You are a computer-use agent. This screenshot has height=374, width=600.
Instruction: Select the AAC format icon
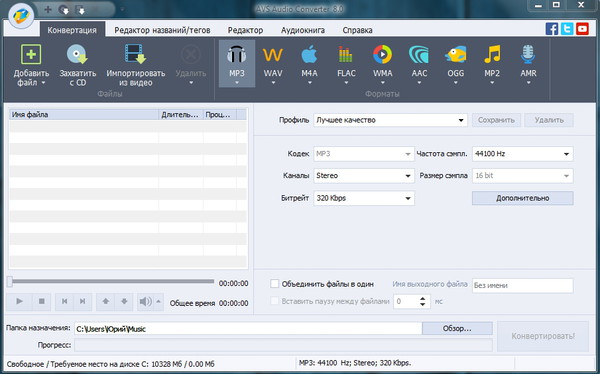coord(419,54)
